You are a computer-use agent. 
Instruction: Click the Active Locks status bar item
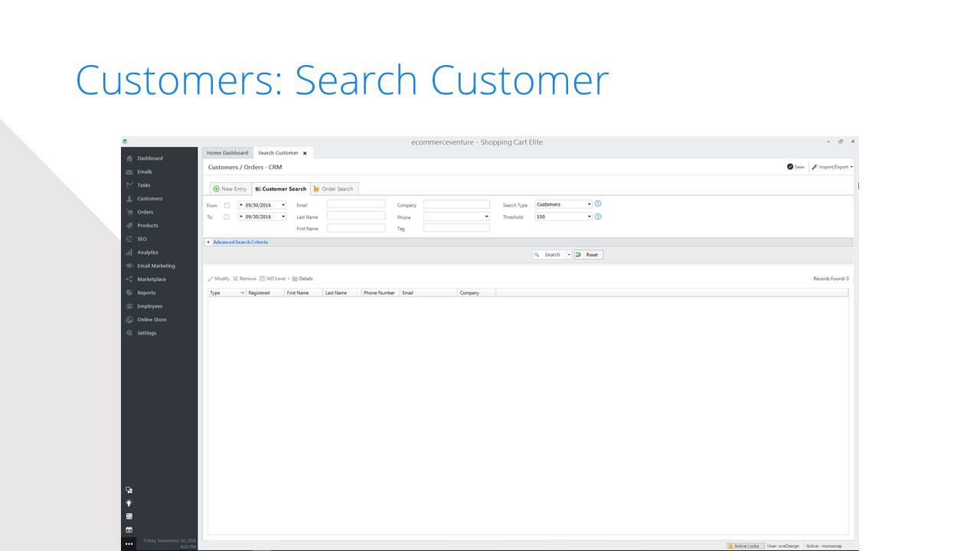(744, 546)
